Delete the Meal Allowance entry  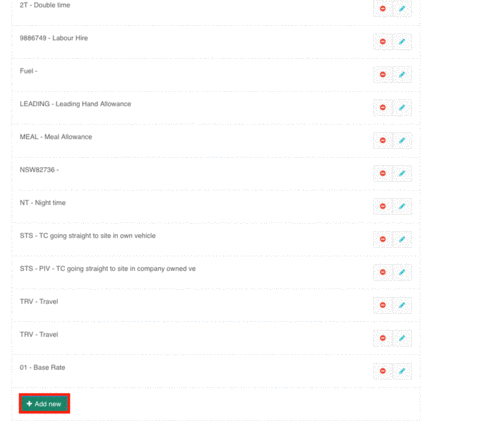click(383, 140)
